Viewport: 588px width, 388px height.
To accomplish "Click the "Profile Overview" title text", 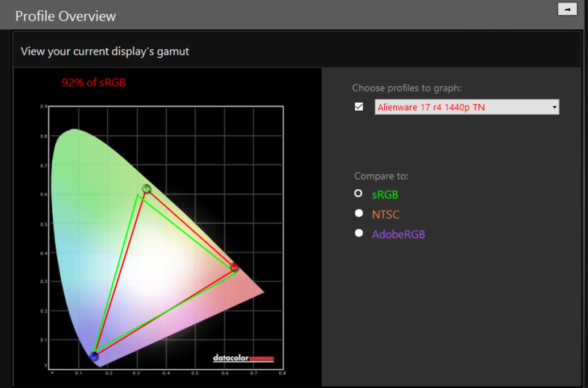I will point(66,16).
